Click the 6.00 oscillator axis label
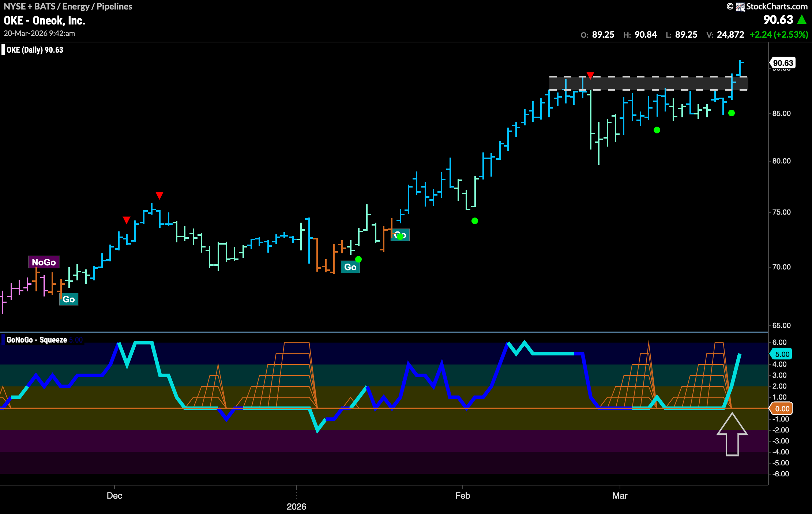The height and width of the screenshot is (514, 812). [x=779, y=343]
